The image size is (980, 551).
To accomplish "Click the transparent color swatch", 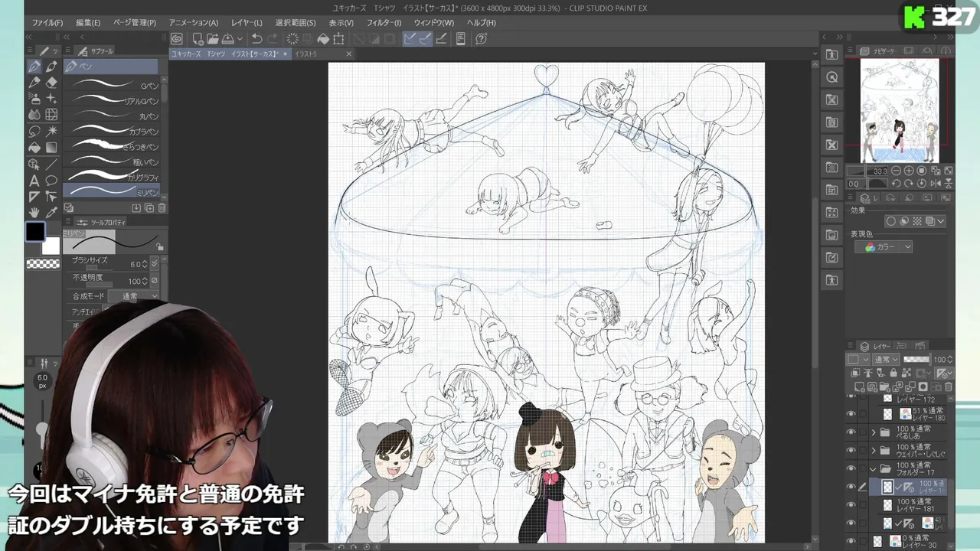I will tap(43, 264).
